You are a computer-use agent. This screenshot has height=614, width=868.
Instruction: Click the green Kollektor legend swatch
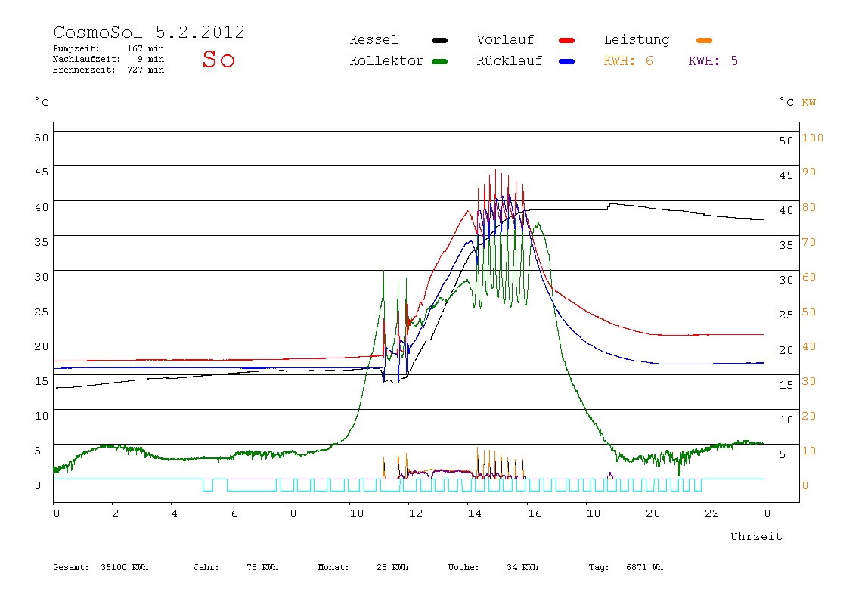click(x=439, y=61)
